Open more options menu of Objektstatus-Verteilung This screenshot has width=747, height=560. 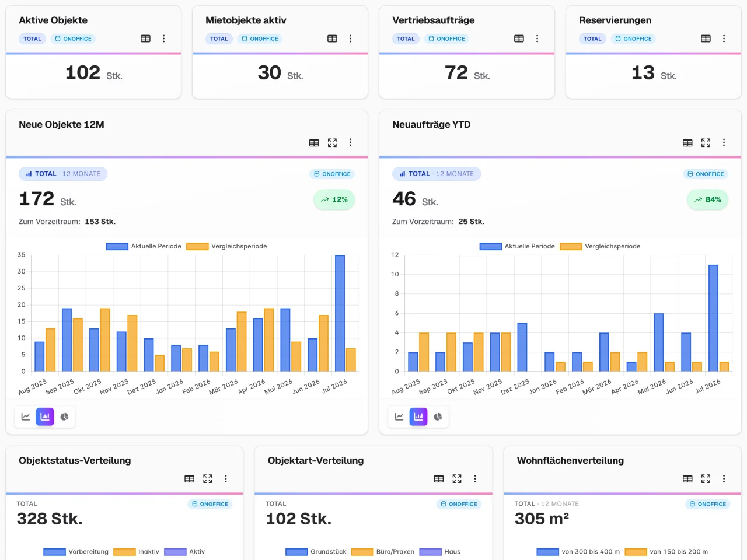pyautogui.click(x=226, y=478)
